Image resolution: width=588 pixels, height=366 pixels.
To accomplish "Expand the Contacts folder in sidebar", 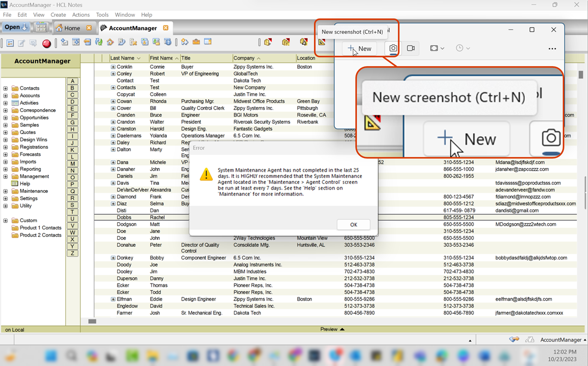I will [x=5, y=88].
